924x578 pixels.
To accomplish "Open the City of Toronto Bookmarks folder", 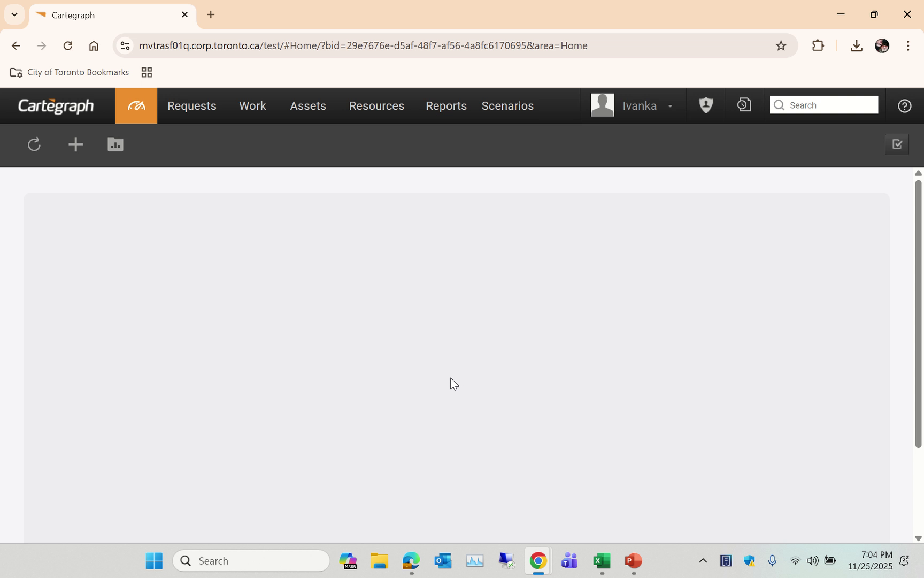I will click(x=69, y=72).
